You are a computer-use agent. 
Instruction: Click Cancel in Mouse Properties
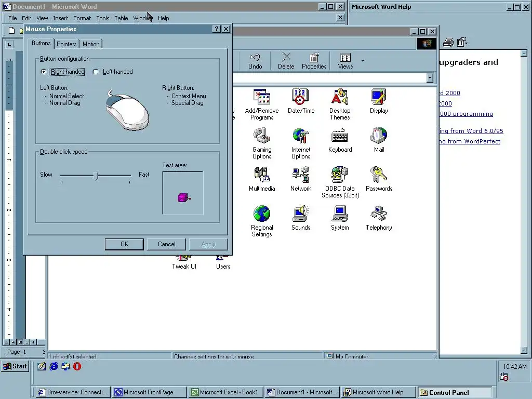pos(166,244)
